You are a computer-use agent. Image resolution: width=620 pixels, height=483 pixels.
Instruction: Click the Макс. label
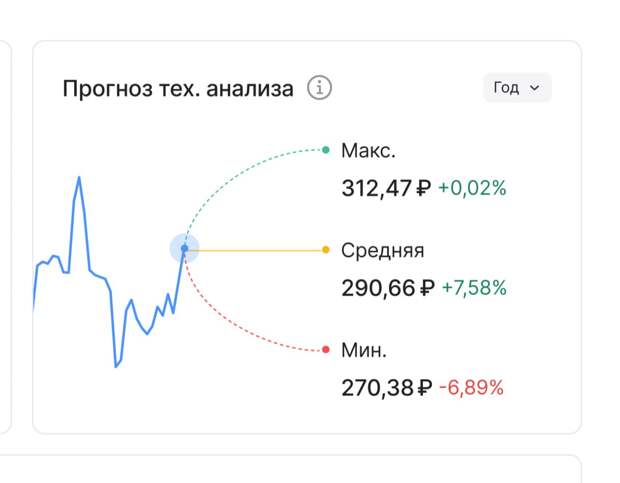[368, 151]
